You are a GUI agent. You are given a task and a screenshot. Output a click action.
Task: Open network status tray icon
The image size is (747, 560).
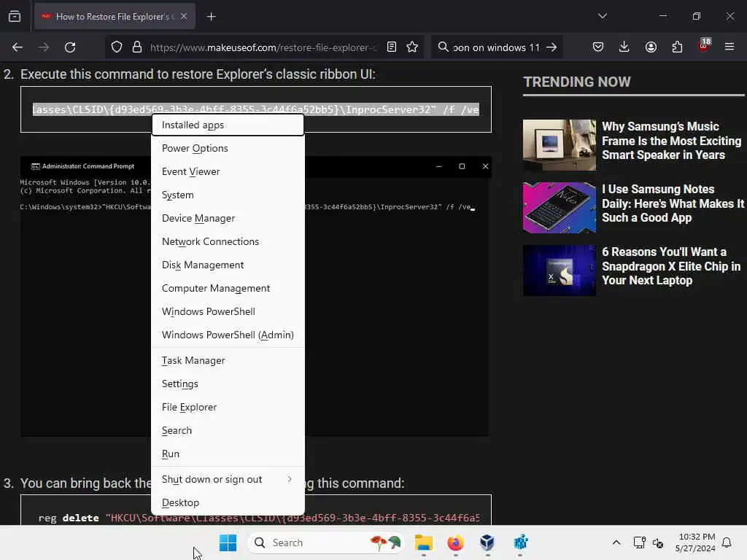[639, 542]
